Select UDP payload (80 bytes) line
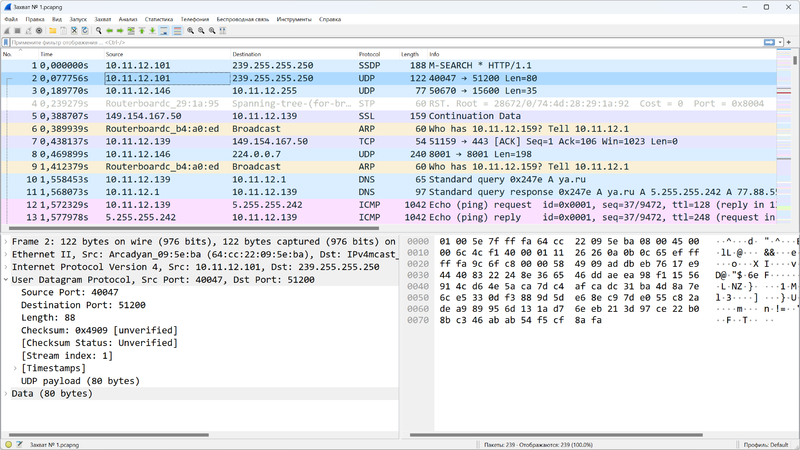This screenshot has width=800, height=450. click(80, 381)
